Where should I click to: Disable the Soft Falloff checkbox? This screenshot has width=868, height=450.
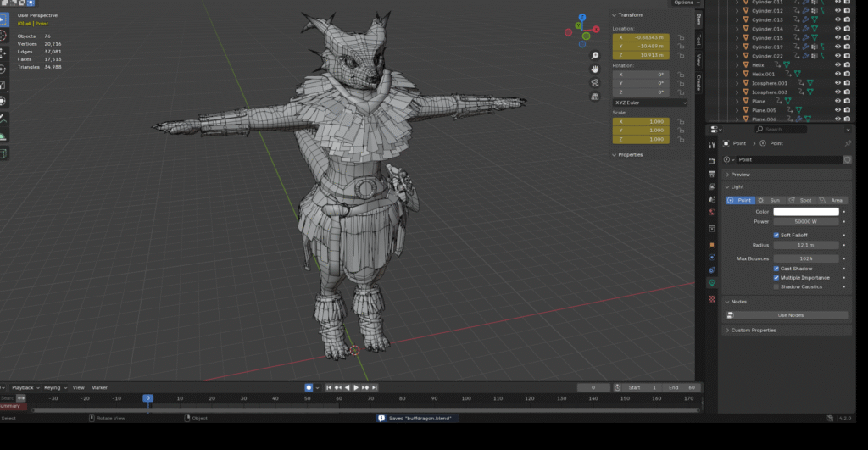[x=776, y=235]
